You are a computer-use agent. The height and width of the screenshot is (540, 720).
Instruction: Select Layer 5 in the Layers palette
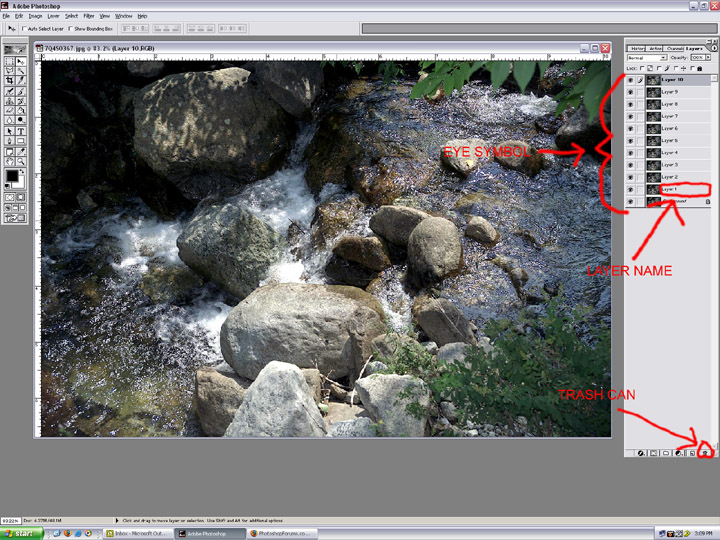[x=670, y=140]
